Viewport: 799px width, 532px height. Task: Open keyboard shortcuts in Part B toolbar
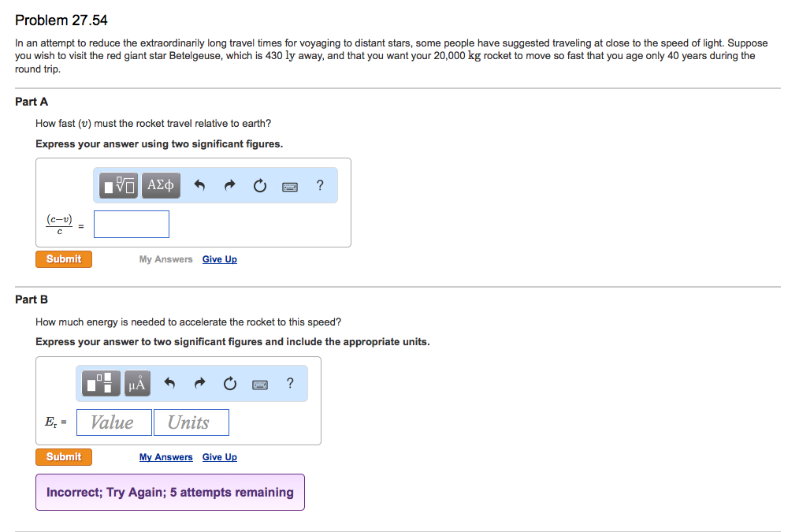pyautogui.click(x=260, y=384)
